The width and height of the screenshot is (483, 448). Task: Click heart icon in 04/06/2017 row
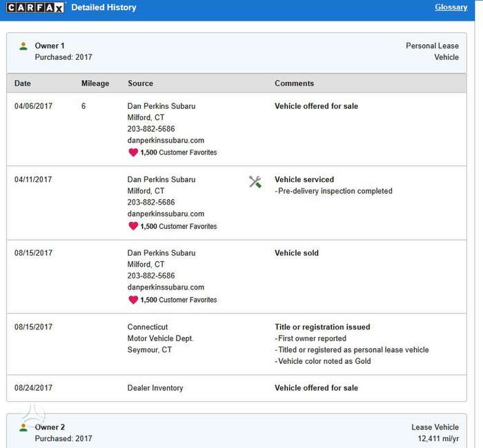(133, 152)
